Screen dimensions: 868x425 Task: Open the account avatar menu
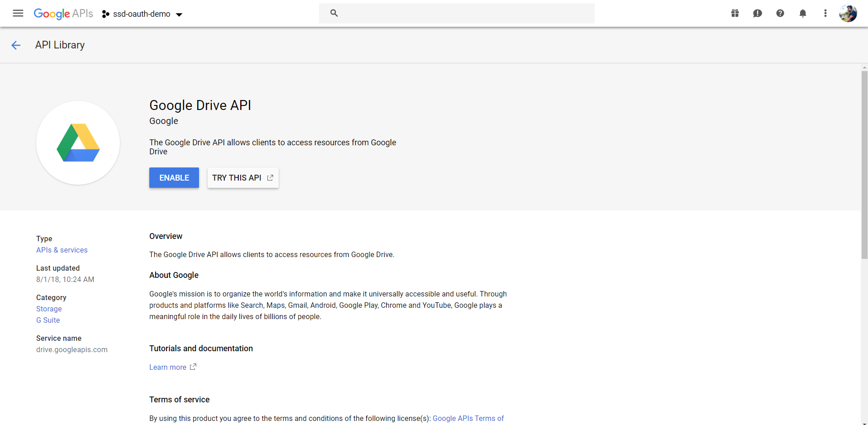(848, 13)
